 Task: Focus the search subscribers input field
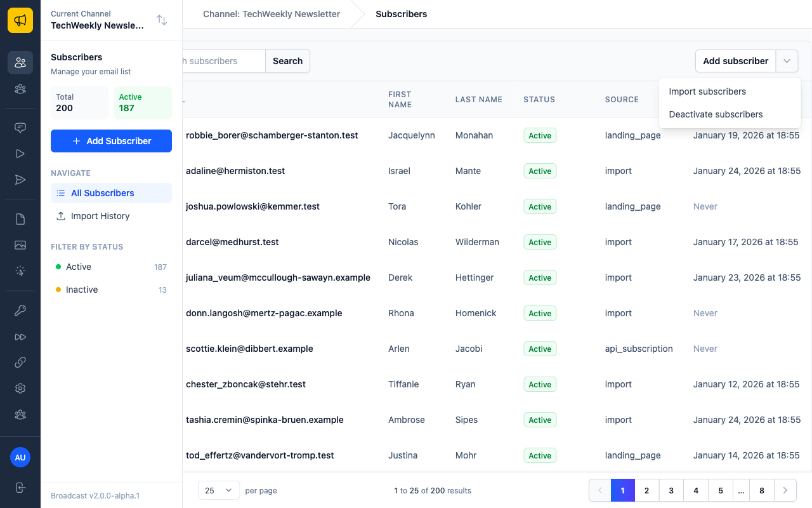(x=224, y=61)
